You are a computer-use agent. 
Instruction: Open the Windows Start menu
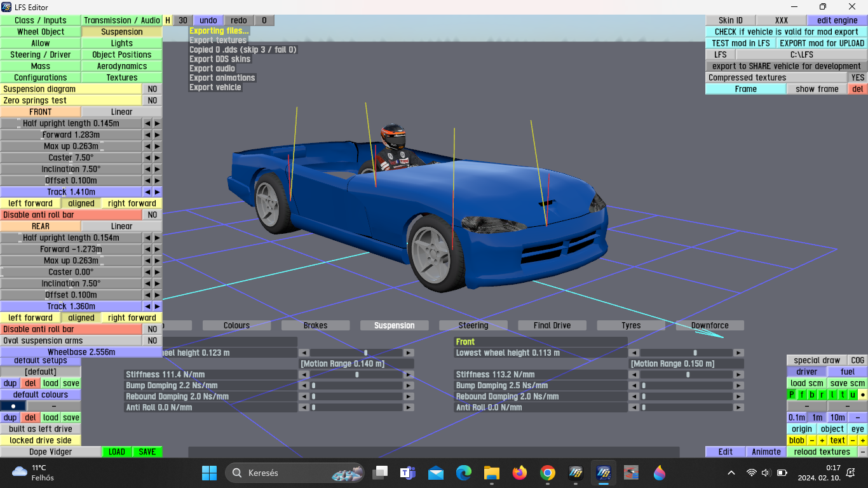[x=209, y=473]
